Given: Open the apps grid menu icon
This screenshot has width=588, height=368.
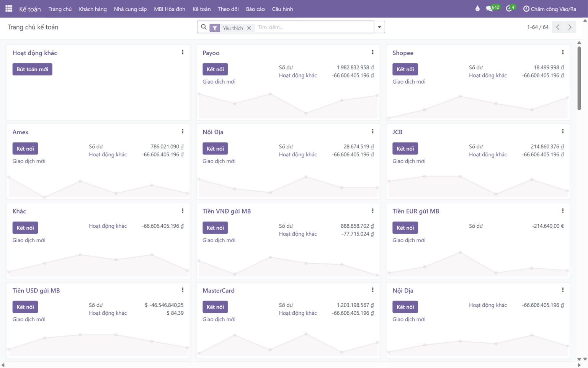Looking at the screenshot, I should [x=9, y=8].
